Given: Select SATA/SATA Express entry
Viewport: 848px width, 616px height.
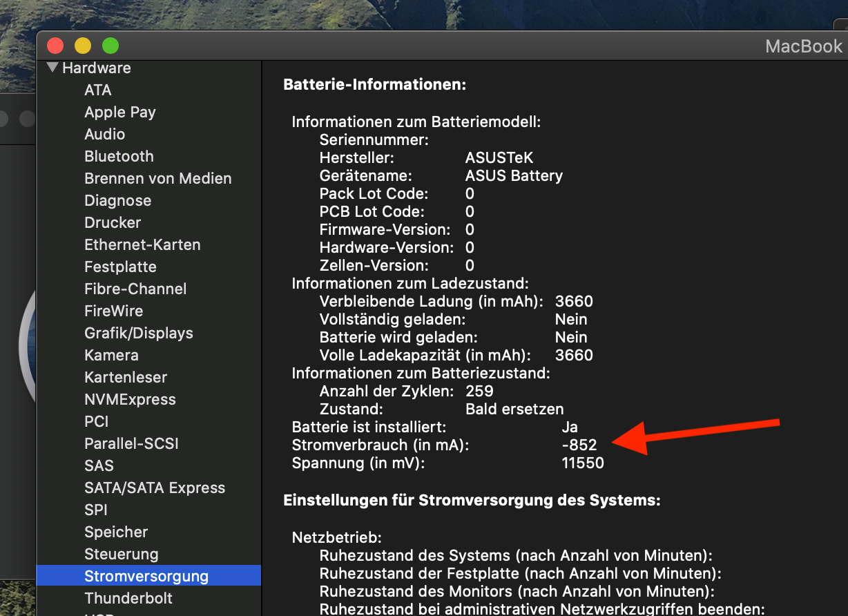Looking at the screenshot, I should pyautogui.click(x=155, y=488).
